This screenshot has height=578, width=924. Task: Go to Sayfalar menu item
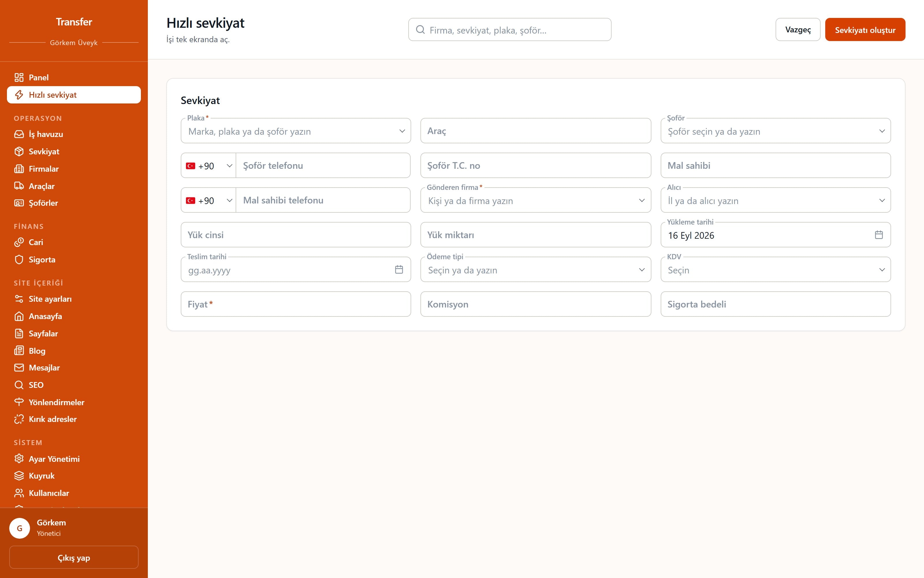click(x=74, y=333)
